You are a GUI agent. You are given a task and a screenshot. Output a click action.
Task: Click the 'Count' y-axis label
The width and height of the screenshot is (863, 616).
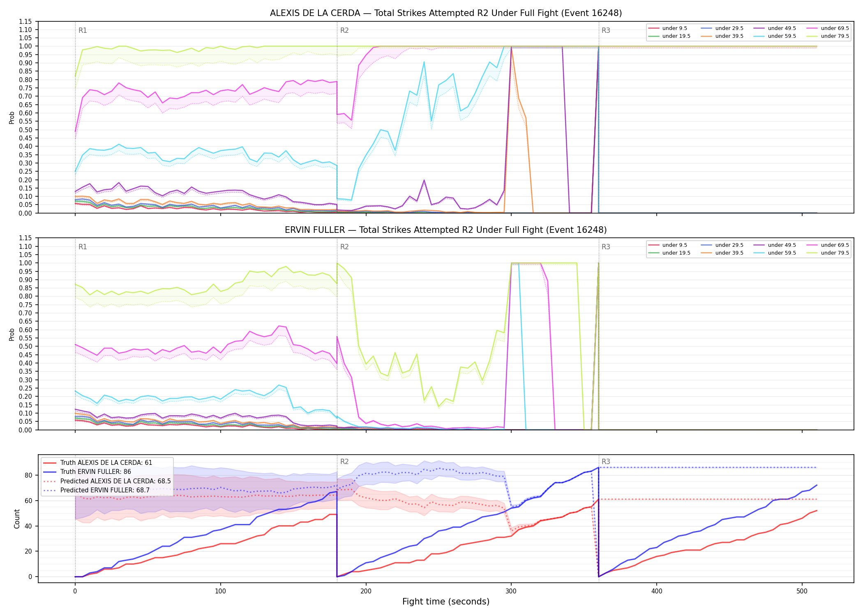click(x=17, y=519)
